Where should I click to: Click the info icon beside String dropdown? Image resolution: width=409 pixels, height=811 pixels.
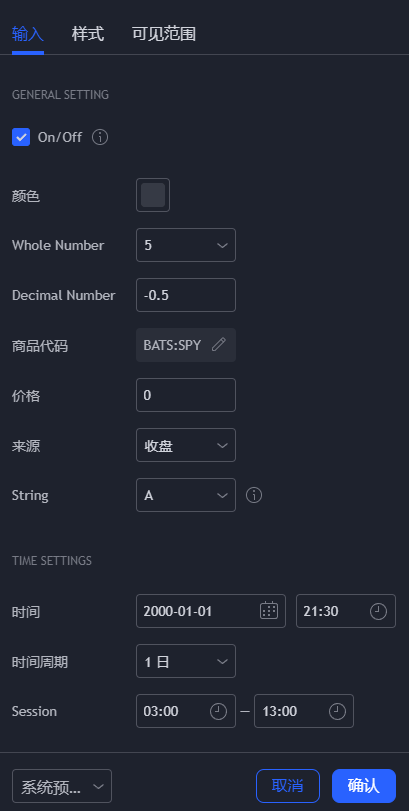(x=254, y=495)
